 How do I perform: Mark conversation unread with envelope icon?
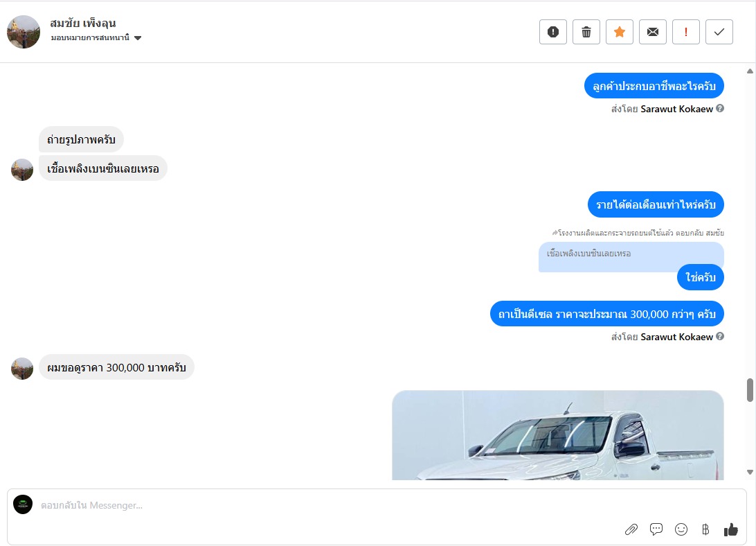[653, 32]
